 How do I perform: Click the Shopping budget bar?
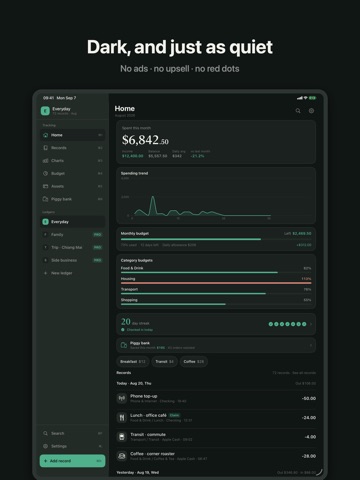click(216, 304)
